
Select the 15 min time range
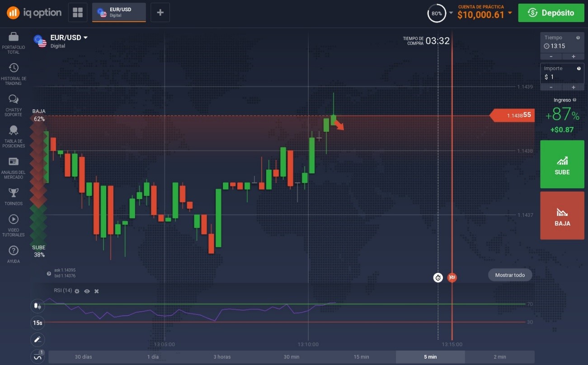point(361,357)
